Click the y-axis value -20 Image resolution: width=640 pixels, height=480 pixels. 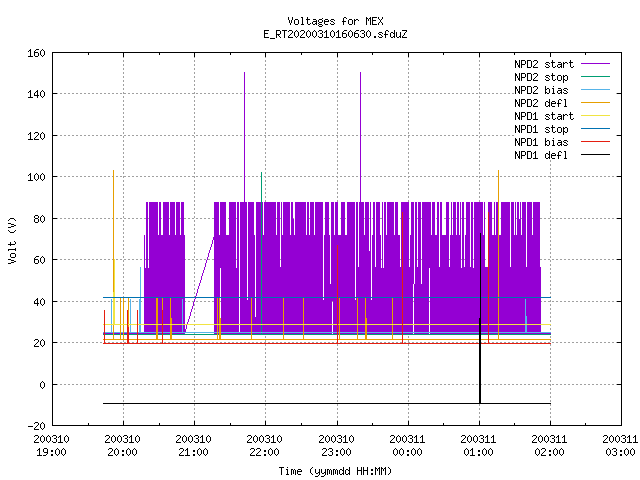pyautogui.click(x=36, y=426)
